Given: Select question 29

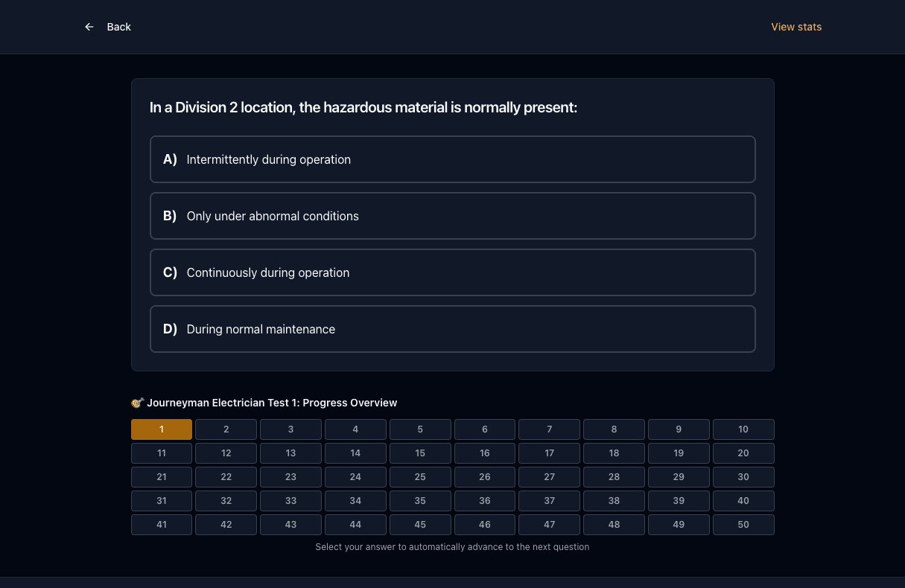Looking at the screenshot, I should tap(679, 477).
